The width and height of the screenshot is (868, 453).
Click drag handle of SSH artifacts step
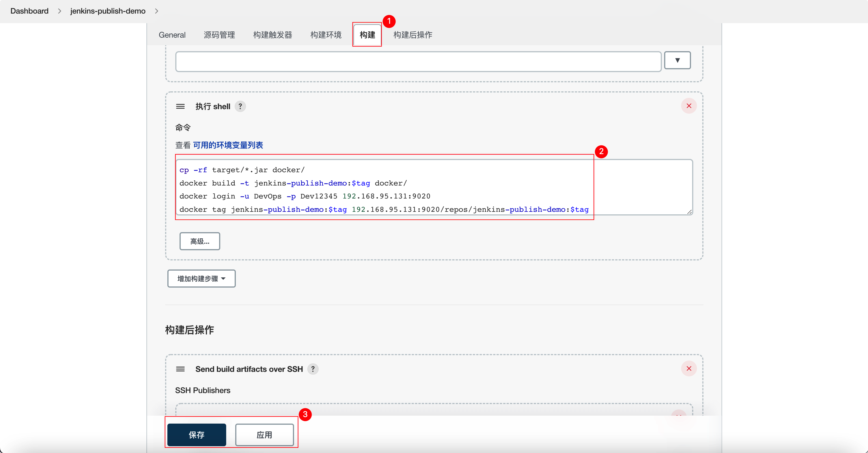pos(180,369)
